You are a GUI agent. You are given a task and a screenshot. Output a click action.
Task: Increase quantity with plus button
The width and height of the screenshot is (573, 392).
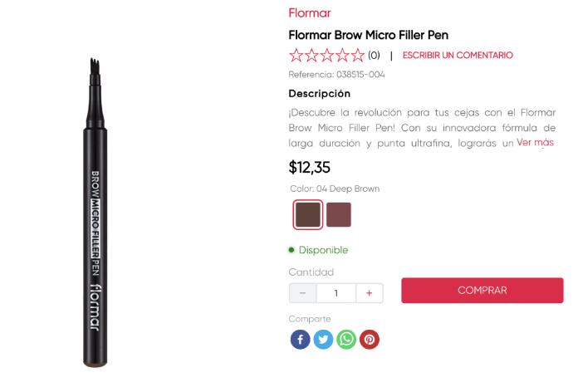(x=370, y=293)
